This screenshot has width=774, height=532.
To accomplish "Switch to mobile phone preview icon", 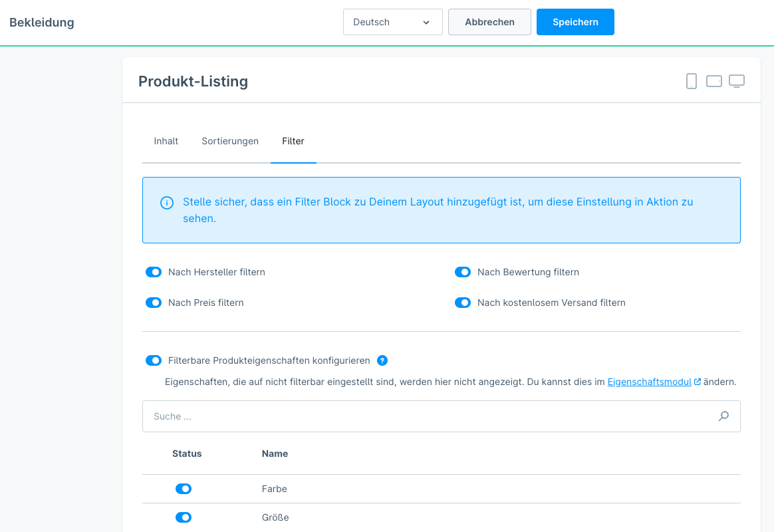I will [692, 81].
